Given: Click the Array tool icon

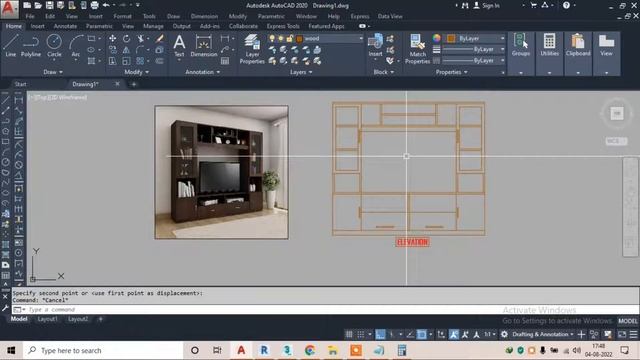Looking at the screenshot, I should (140, 61).
